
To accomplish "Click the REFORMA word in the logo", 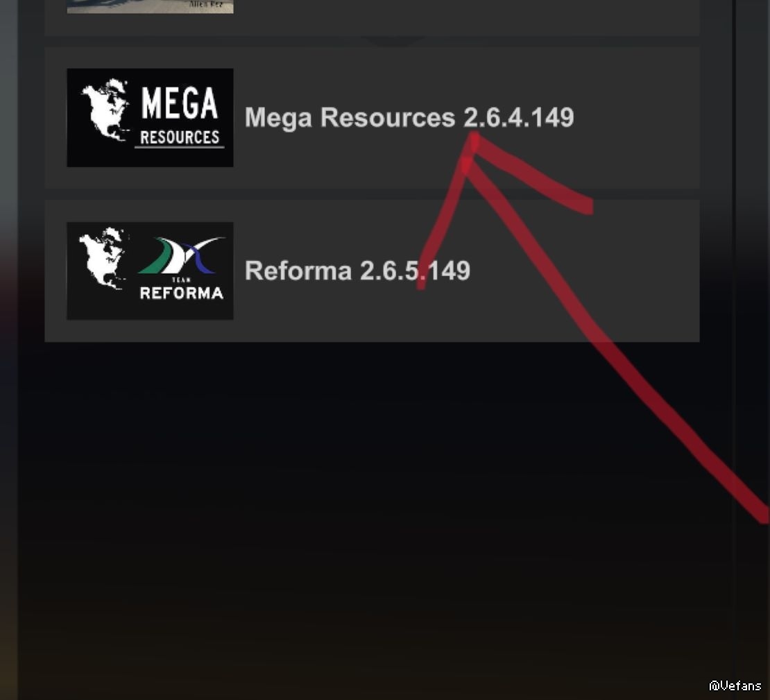I will click(181, 293).
